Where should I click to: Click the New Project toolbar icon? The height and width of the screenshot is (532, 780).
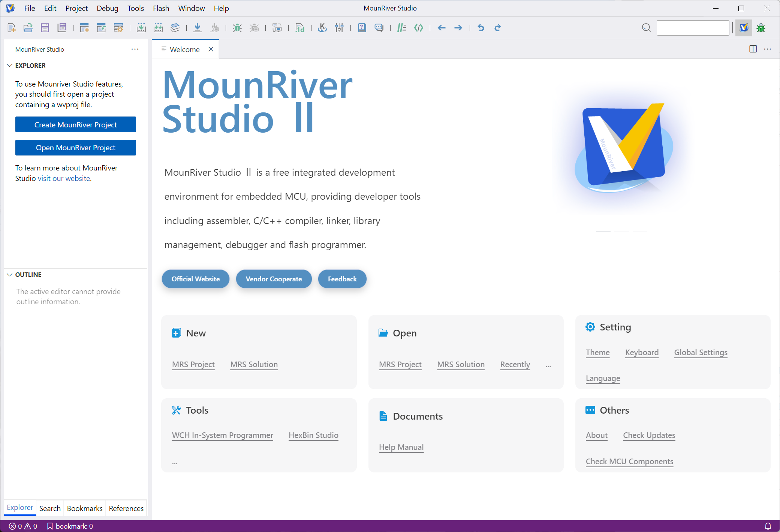click(x=85, y=28)
